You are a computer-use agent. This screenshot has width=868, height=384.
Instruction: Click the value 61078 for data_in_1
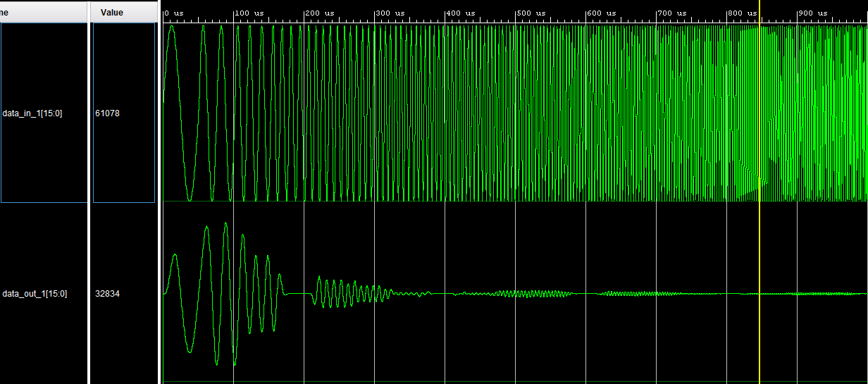click(x=107, y=113)
